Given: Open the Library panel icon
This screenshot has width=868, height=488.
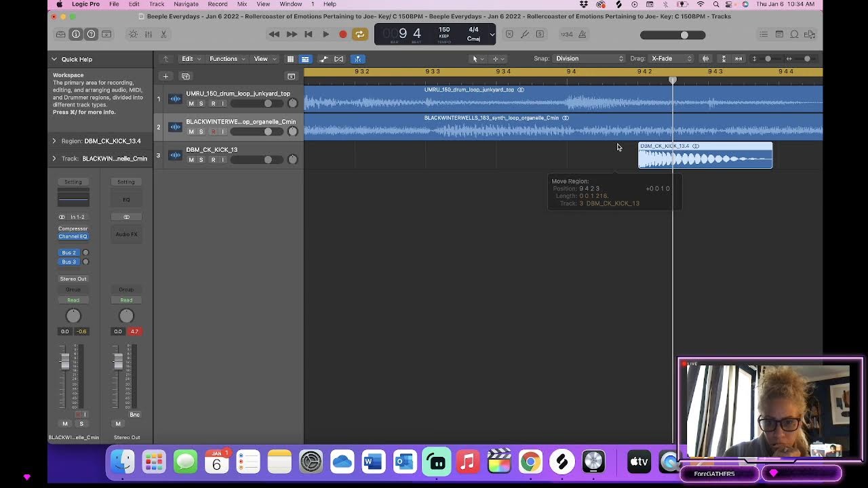Looking at the screenshot, I should (60, 34).
